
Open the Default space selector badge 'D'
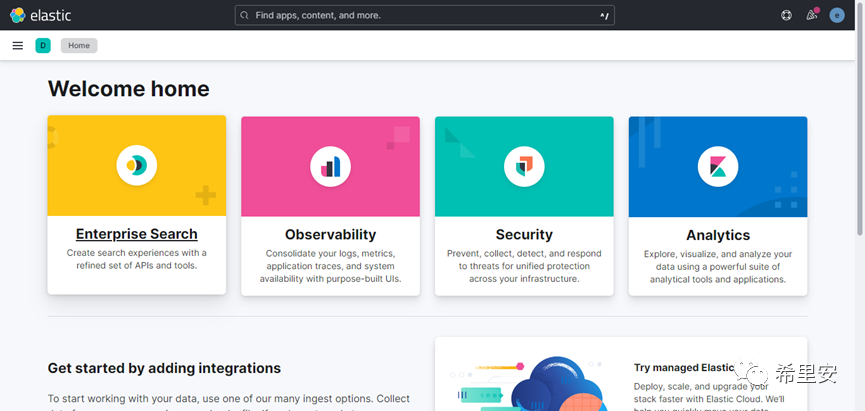coord(43,46)
